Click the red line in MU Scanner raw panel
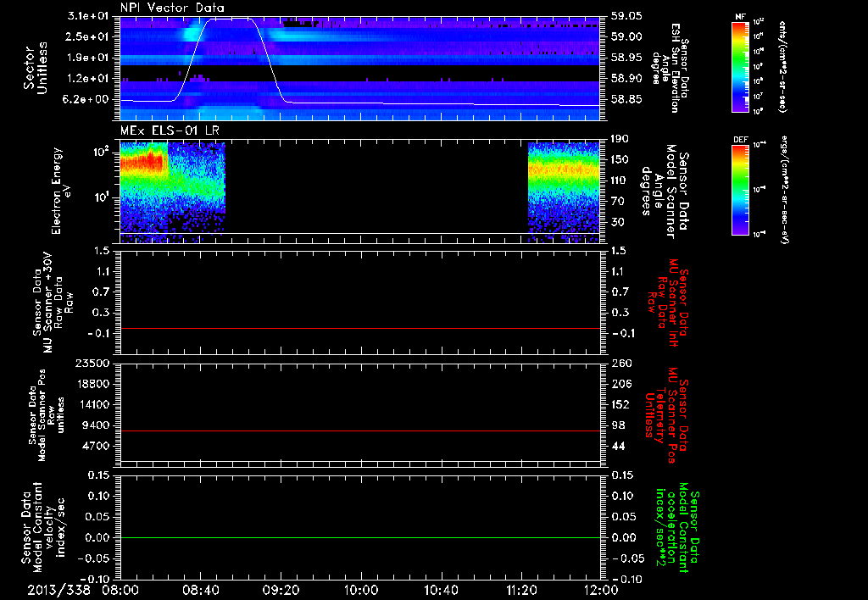 pos(360,328)
